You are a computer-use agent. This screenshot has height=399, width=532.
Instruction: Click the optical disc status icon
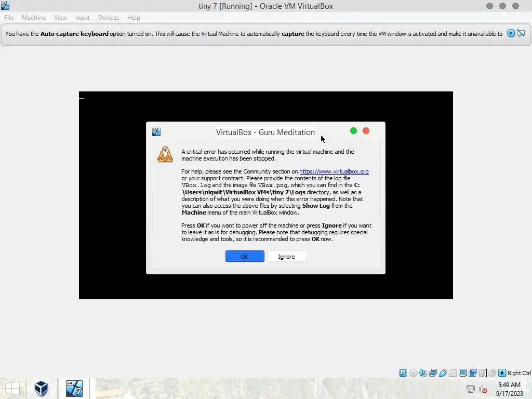coord(413,373)
